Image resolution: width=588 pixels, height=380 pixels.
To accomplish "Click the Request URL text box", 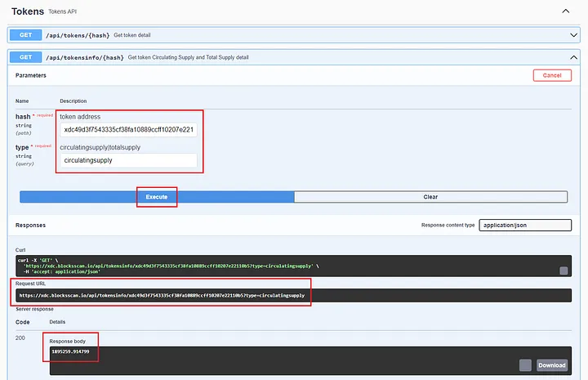I will [163, 295].
